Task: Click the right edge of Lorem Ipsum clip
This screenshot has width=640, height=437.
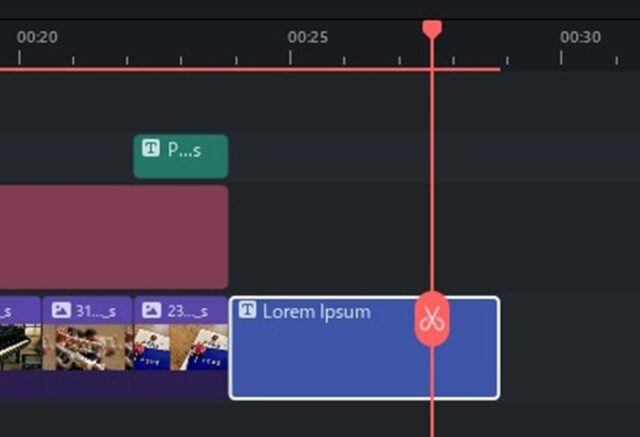Action: pyautogui.click(x=498, y=348)
